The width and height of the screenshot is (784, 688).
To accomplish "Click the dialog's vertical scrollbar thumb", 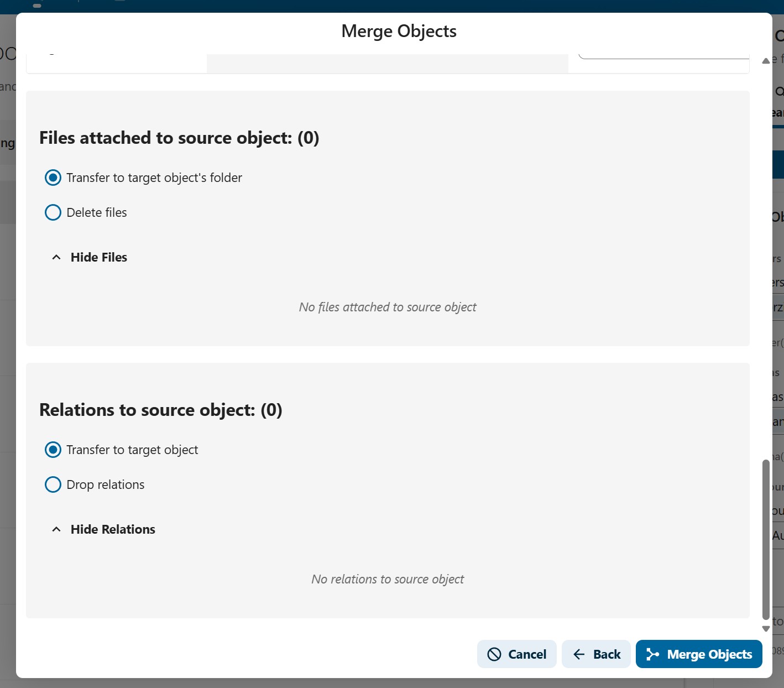I will click(x=766, y=539).
